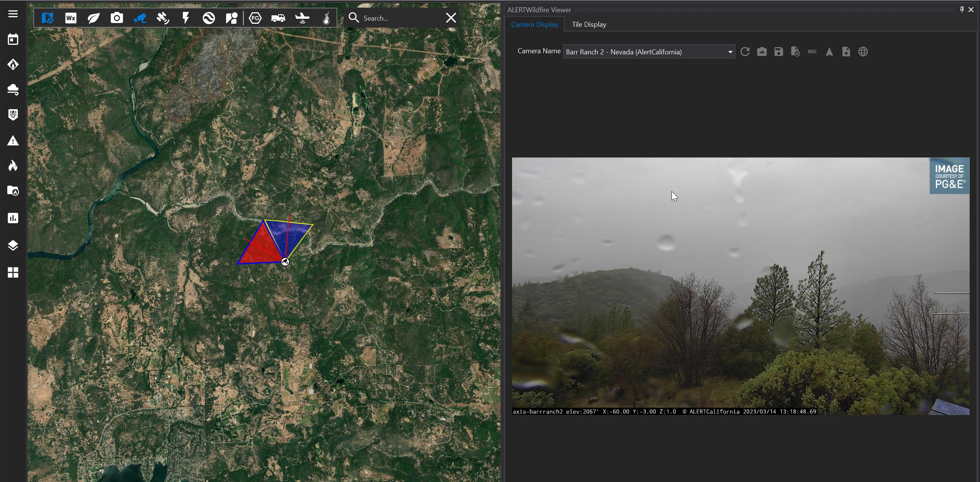Click the save floppy disk icon
The height and width of the screenshot is (482, 980).
coord(778,52)
